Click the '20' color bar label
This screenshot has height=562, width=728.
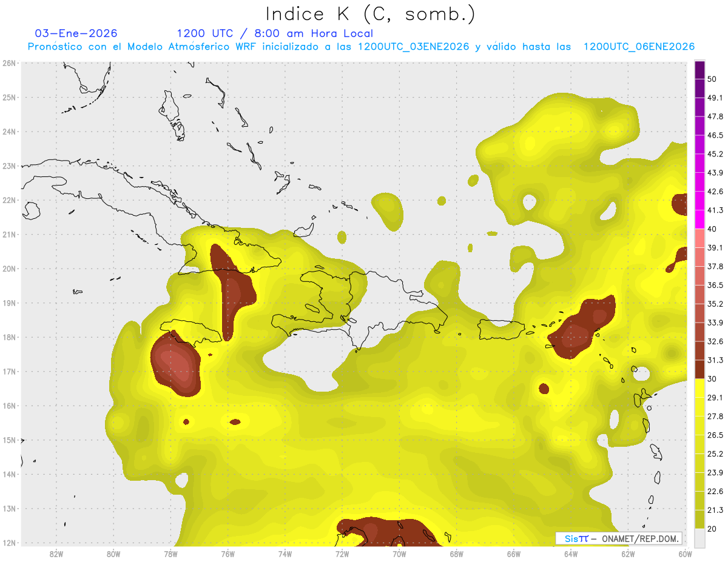(712, 529)
